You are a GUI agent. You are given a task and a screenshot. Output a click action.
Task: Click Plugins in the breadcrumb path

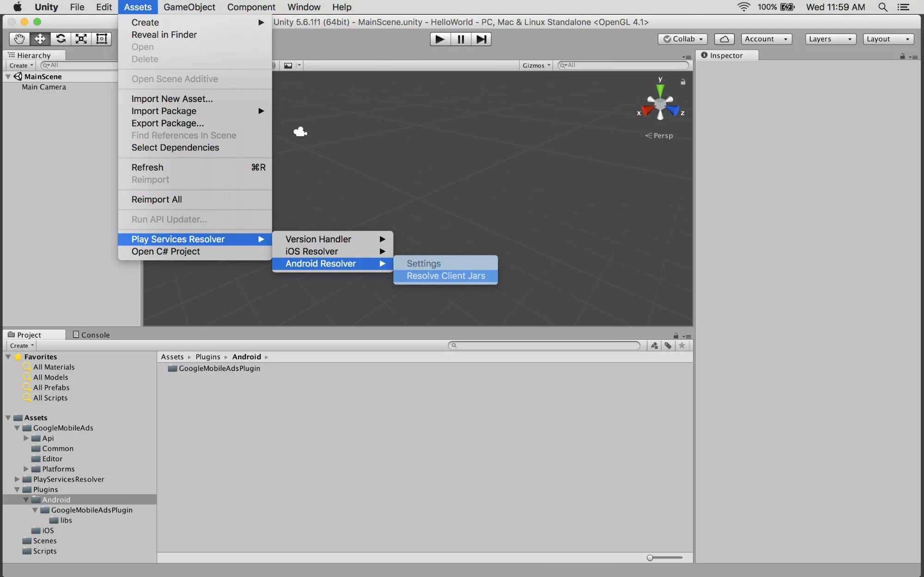point(208,357)
